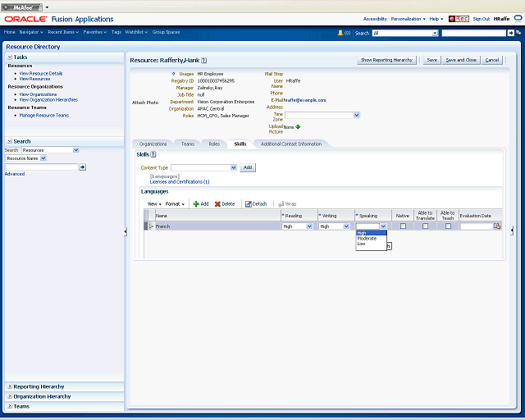Select Moderate in the Speaking dropdown list

click(371, 239)
